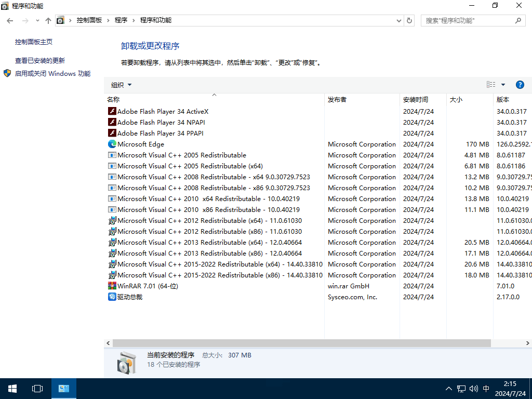Click the WinRAR 7.01 program icon

point(112,286)
